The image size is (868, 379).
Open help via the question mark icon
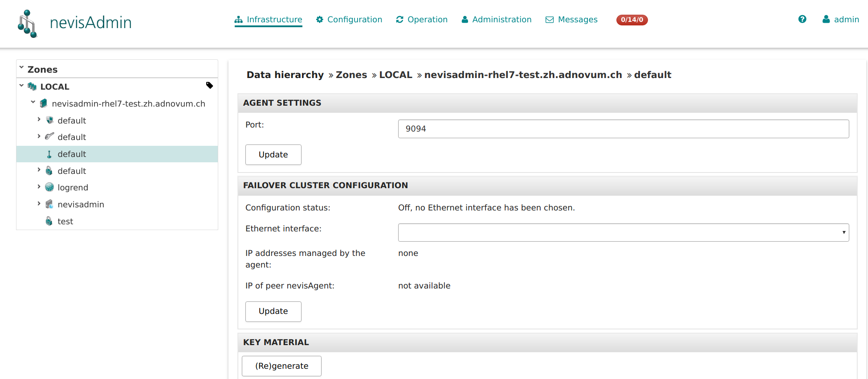(803, 19)
